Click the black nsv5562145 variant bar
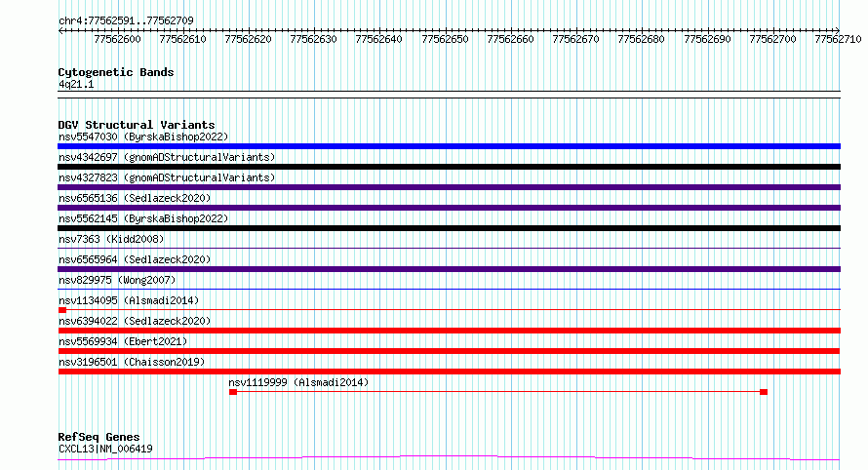868x470 pixels. tap(449, 228)
